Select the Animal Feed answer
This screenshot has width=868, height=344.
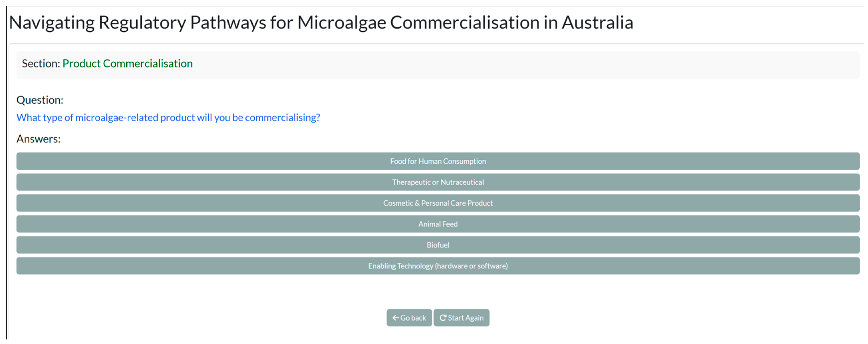(x=438, y=224)
